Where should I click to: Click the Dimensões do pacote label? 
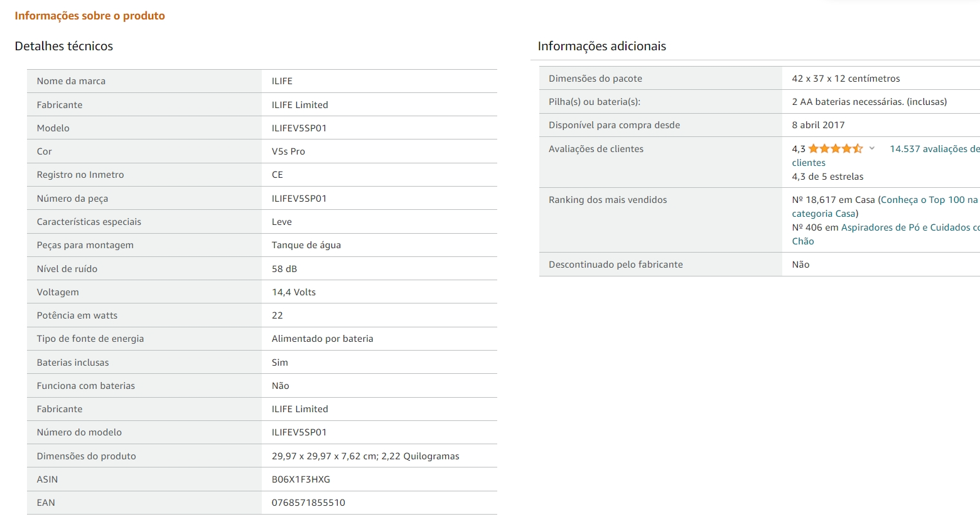pyautogui.click(x=595, y=79)
